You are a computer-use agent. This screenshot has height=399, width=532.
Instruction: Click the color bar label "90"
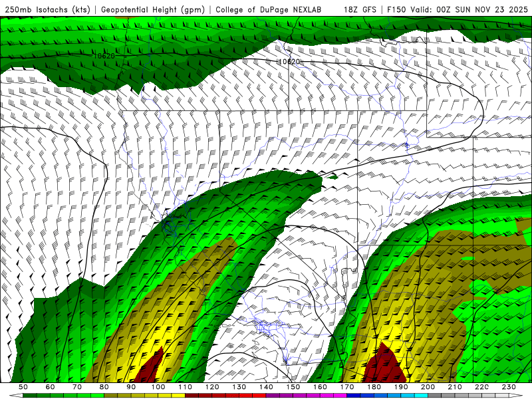coord(131,387)
